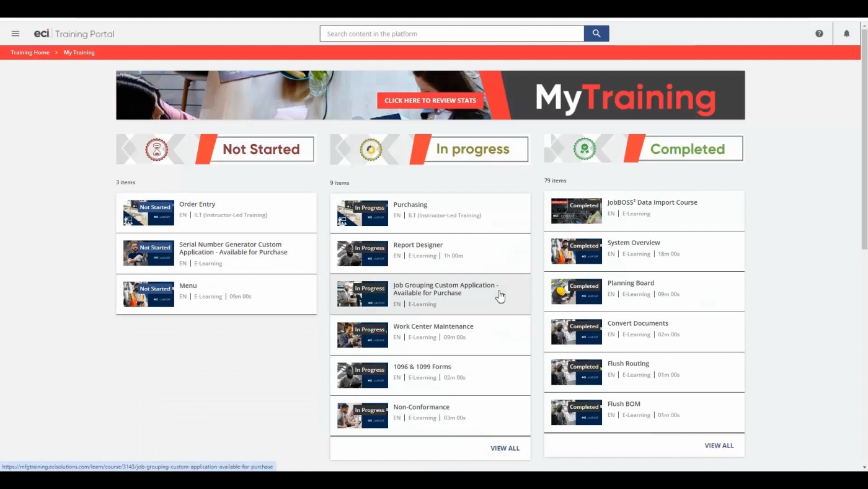Open the Report Designer course
Image resolution: width=868 pixels, height=489 pixels.
coord(430,254)
